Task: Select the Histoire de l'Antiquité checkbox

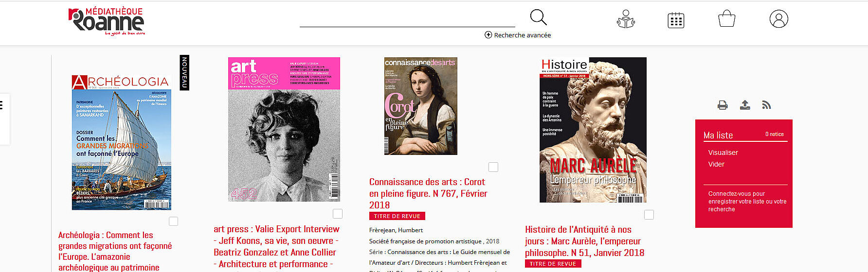Action: tap(649, 215)
